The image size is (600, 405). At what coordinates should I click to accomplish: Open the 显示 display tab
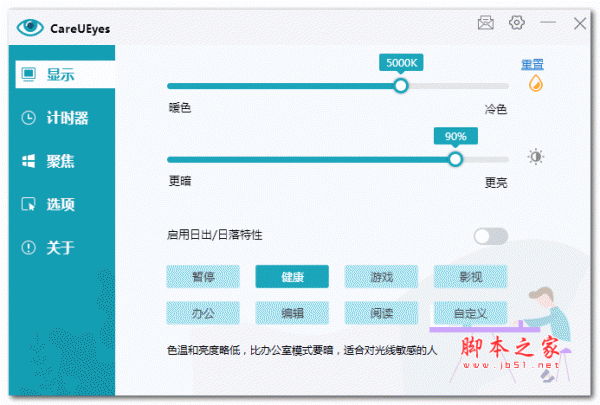65,74
